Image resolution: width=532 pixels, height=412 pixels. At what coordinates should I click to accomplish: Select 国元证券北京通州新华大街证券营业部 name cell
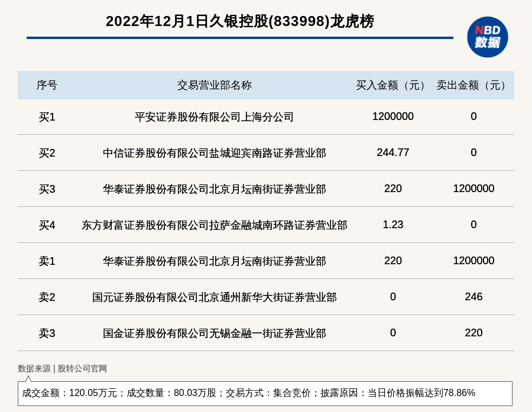214,297
